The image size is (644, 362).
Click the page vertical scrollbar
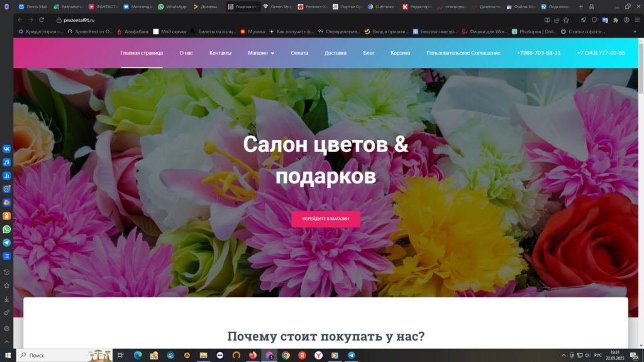point(641,69)
